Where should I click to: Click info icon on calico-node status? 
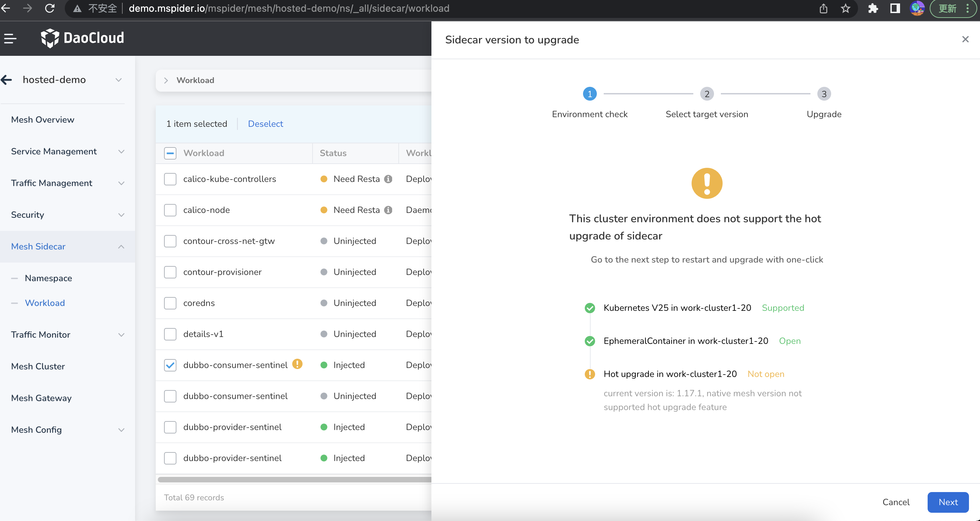388,210
